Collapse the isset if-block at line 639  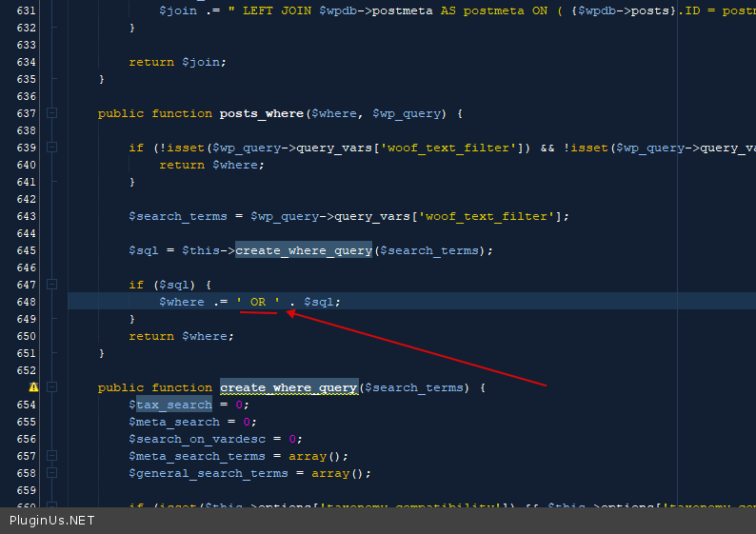point(52,148)
